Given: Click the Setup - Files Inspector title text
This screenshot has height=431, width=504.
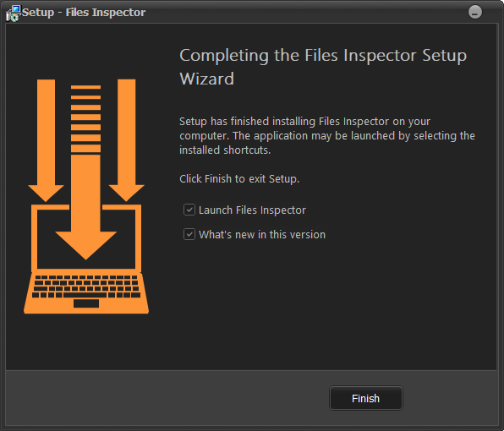Looking at the screenshot, I should point(84,12).
